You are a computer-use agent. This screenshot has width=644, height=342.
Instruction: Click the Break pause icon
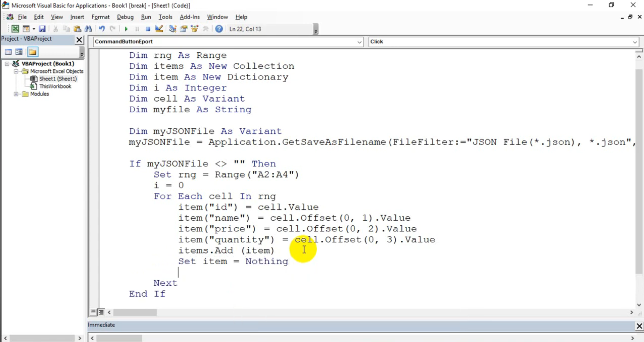[137, 29]
